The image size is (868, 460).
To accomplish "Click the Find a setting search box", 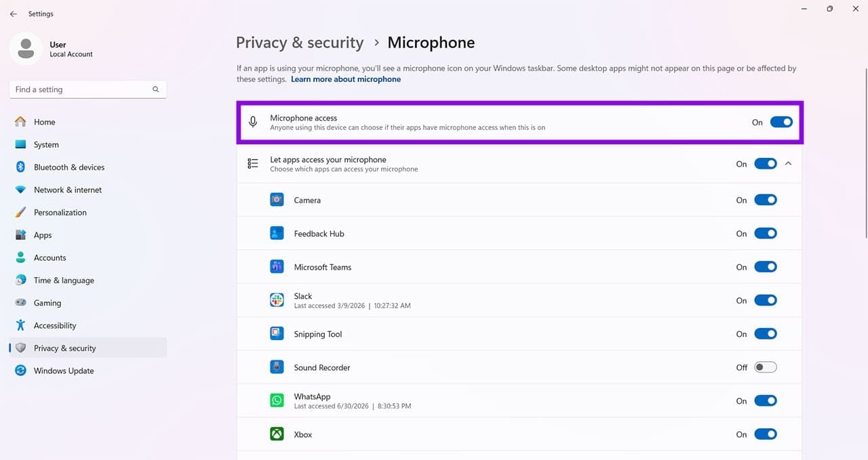I will pos(88,89).
